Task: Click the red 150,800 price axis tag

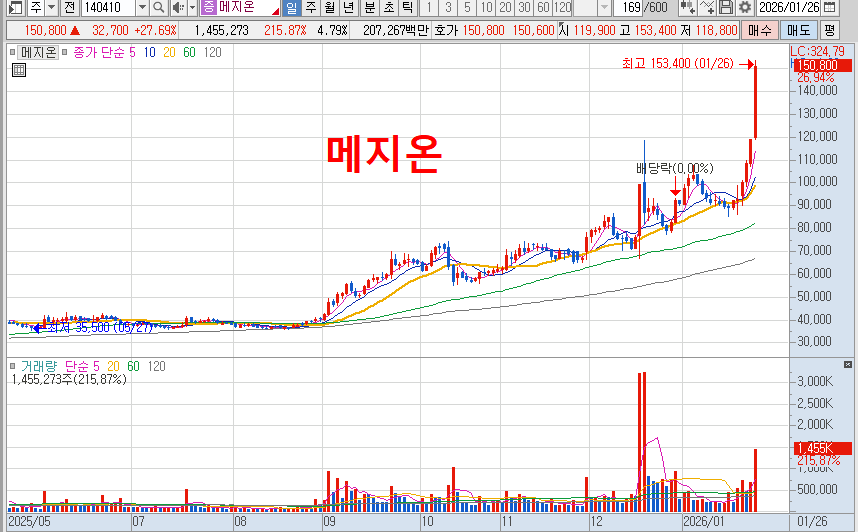Action: click(822, 66)
